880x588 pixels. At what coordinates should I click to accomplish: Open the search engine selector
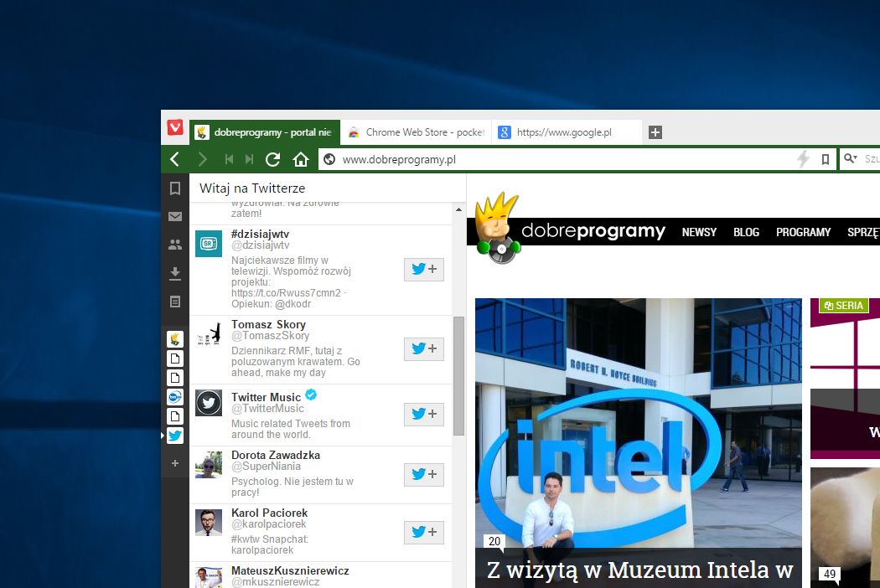[851, 159]
